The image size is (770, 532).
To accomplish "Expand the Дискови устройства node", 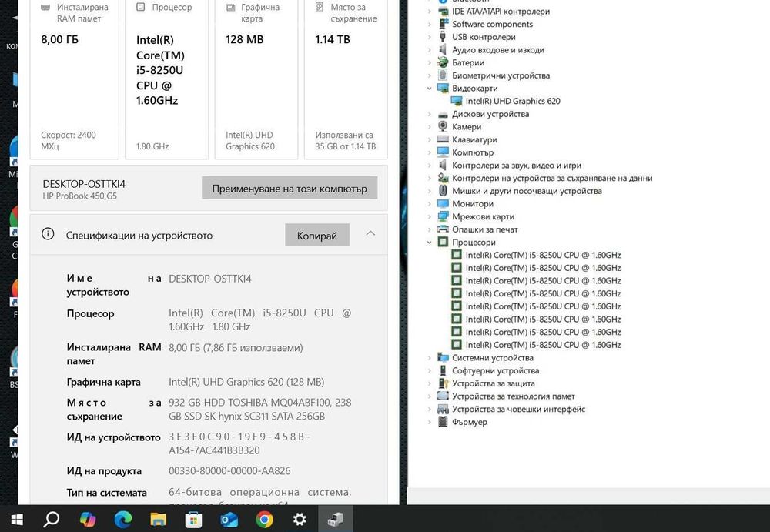I will (x=429, y=114).
